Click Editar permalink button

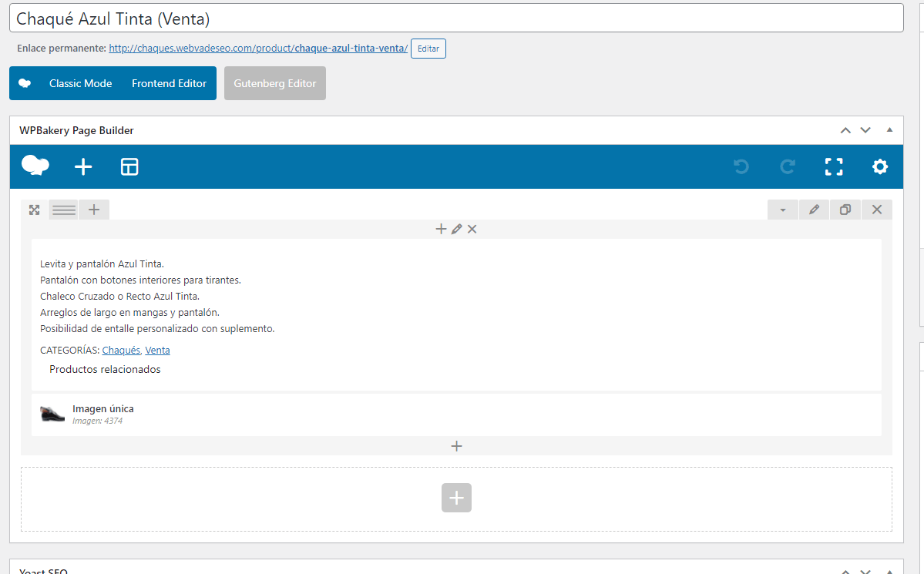428,49
